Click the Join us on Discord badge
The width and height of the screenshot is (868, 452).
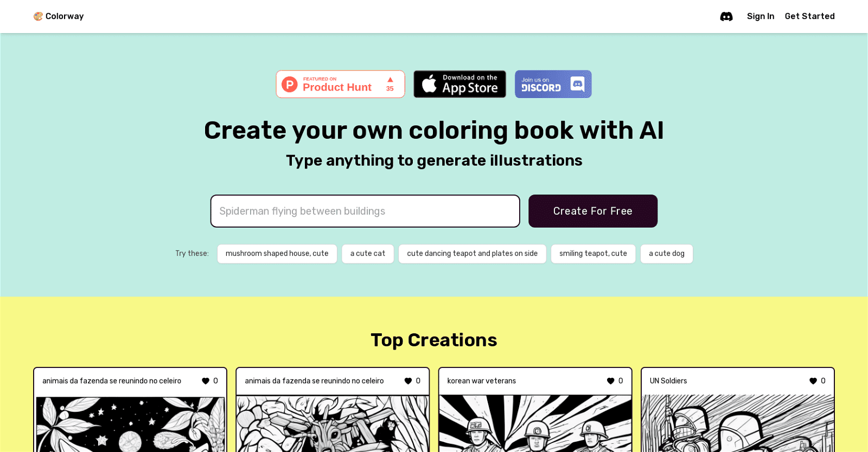tap(553, 84)
